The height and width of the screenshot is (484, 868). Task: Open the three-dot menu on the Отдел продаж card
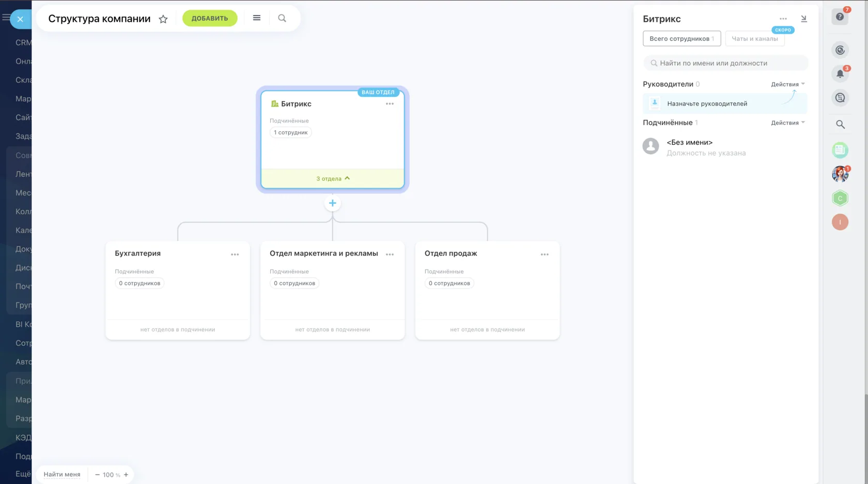click(x=545, y=254)
